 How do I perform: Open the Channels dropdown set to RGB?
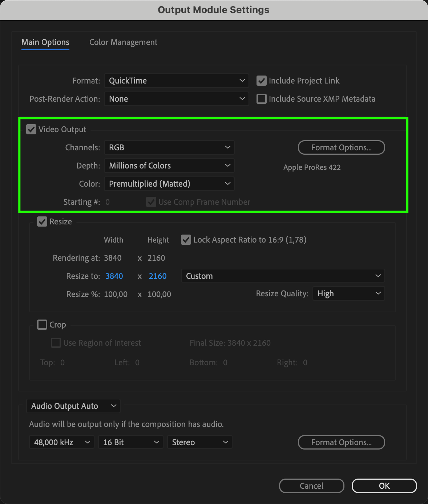(169, 147)
